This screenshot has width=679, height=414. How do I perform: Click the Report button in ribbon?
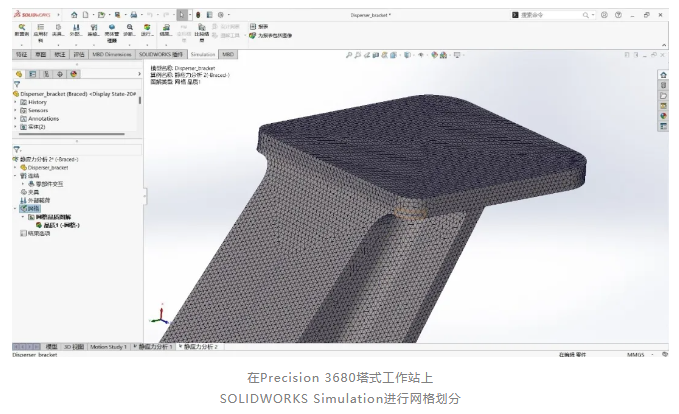(x=259, y=27)
